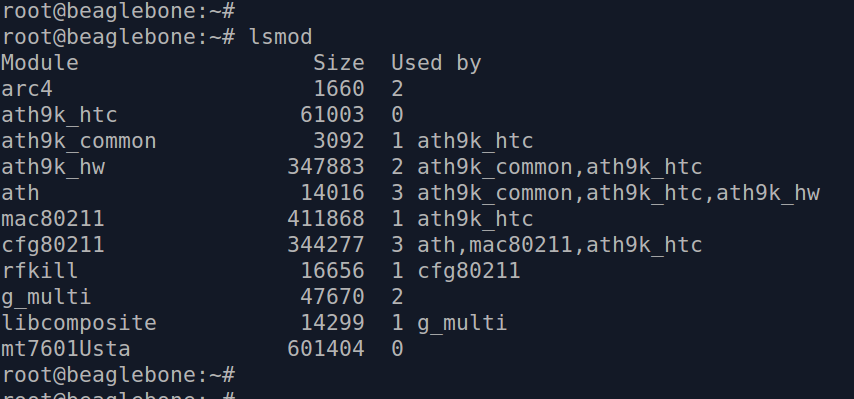
Task: Click the Size column header
Action: pyautogui.click(x=339, y=63)
